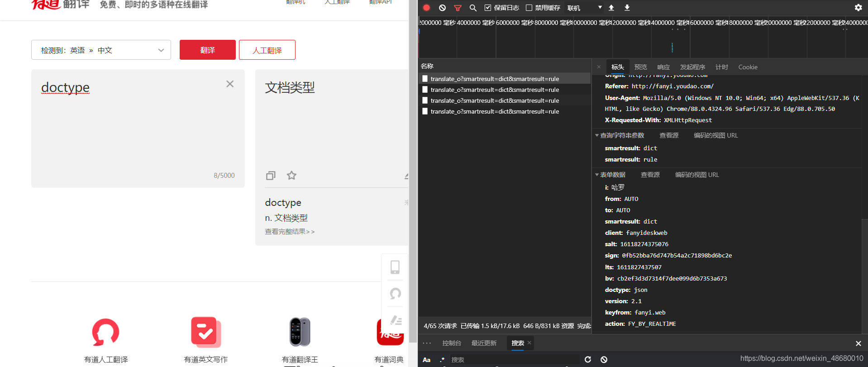This screenshot has height=367, width=868.
Task: Click the page vertical scrollbar
Action: click(413, 172)
